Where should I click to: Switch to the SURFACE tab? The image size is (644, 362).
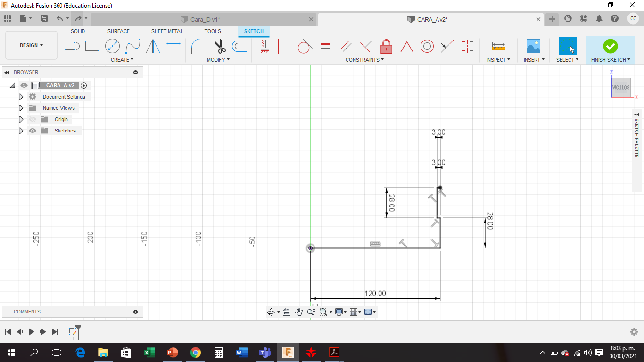[118, 31]
